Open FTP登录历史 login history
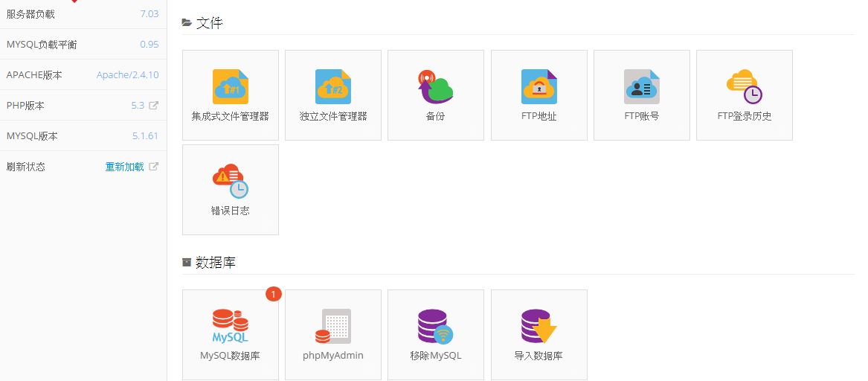868x381 pixels. coord(745,95)
